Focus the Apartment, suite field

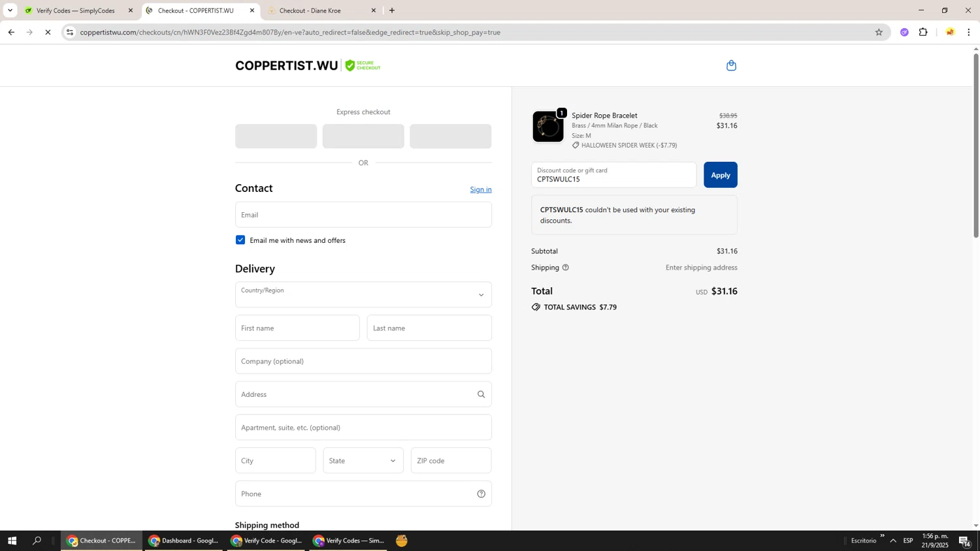coord(363,428)
